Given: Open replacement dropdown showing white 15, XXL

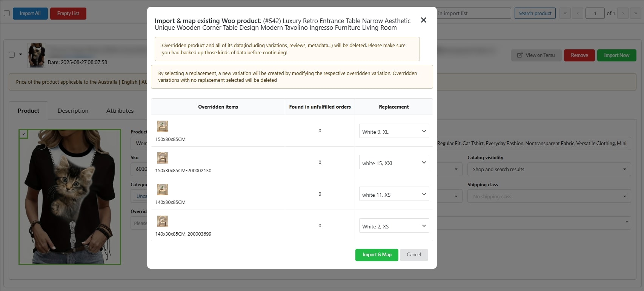Looking at the screenshot, I should click(394, 162).
